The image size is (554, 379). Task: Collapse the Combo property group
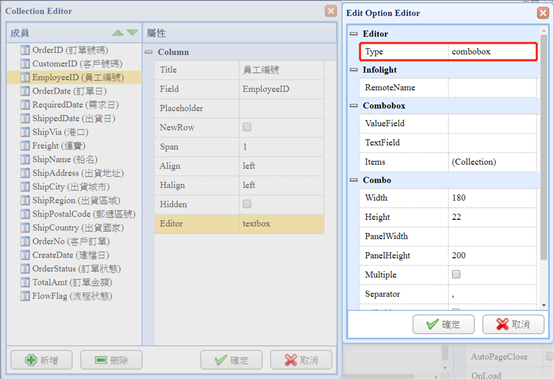[x=354, y=180]
